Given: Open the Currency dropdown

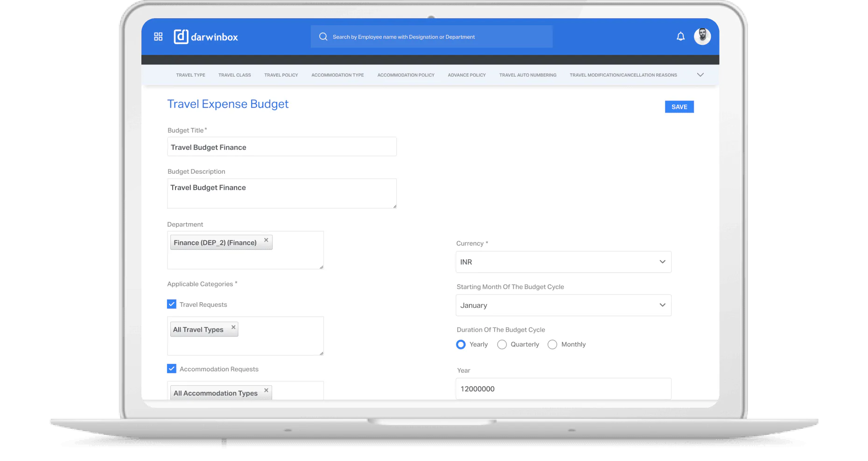Looking at the screenshot, I should click(x=662, y=262).
